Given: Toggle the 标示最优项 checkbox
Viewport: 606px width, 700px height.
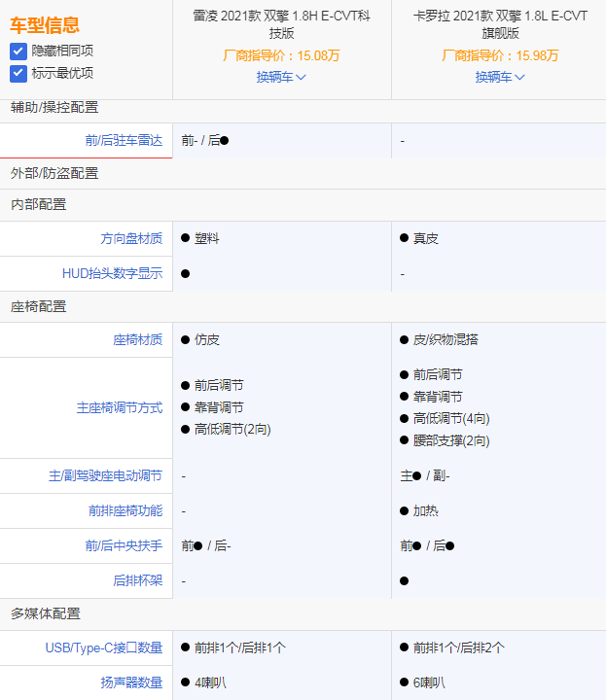Looking at the screenshot, I should (18, 74).
